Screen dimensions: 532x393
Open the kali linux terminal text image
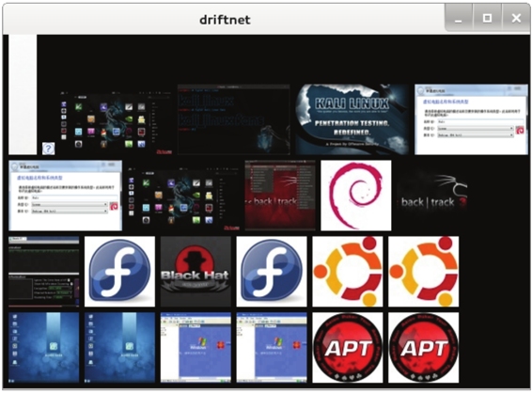point(234,119)
